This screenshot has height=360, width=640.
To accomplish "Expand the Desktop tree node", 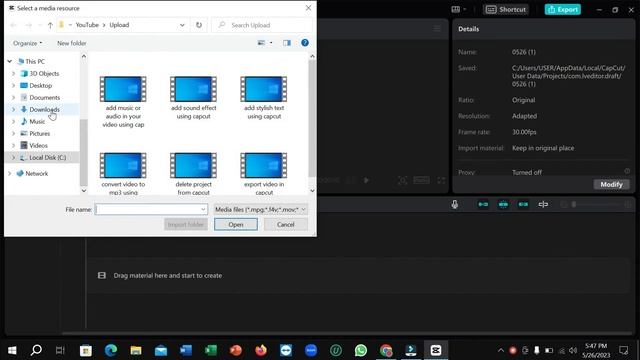I will 13,85.
